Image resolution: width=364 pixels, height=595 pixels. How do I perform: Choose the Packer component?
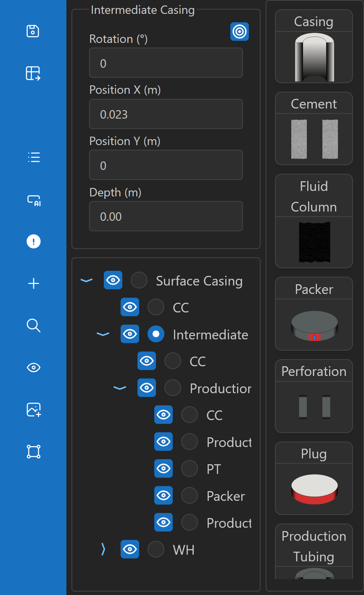tap(314, 314)
